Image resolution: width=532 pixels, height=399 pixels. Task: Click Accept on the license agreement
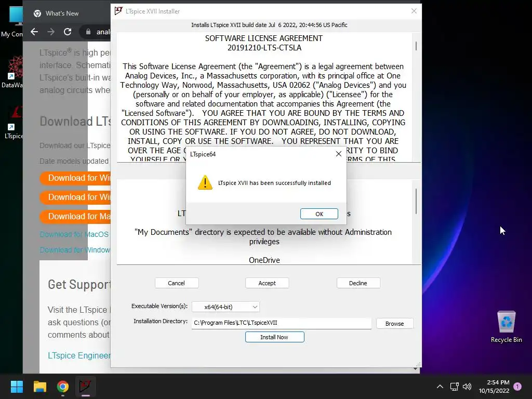267,283
